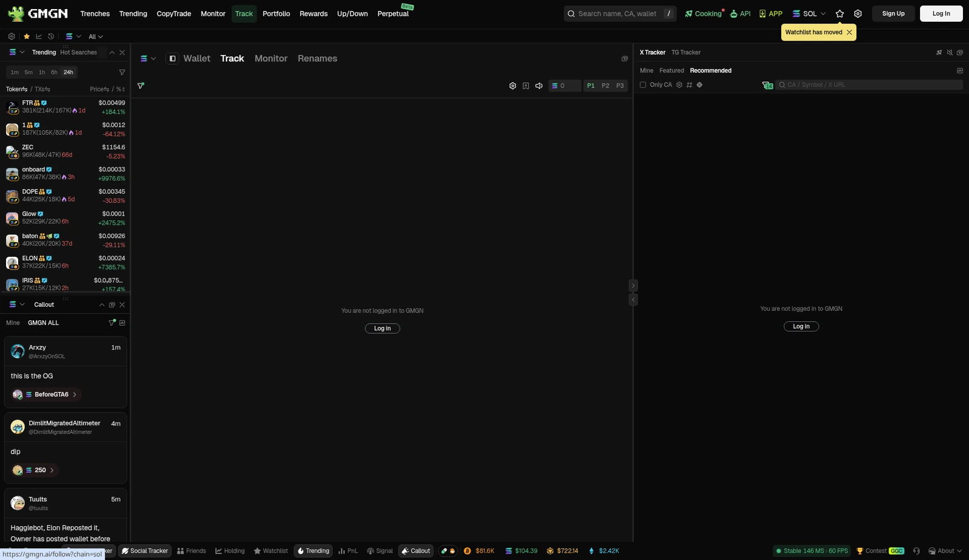Open the Trending panel filter funnel
The width and height of the screenshot is (969, 560).
point(122,72)
